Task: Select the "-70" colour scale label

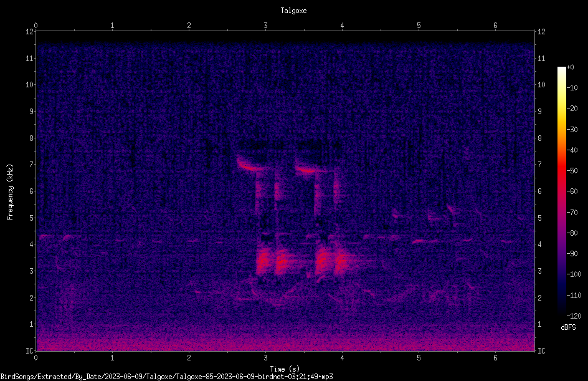Action: (572, 213)
